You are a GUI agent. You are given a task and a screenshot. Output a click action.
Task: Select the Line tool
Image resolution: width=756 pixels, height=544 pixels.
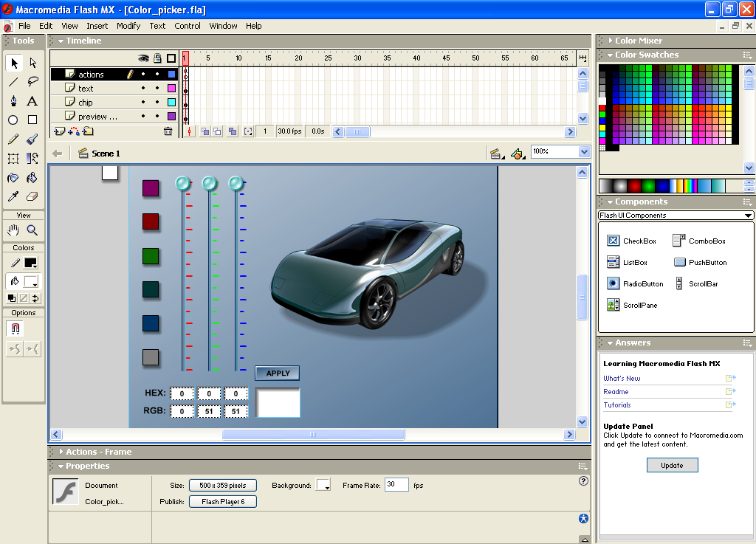(13, 82)
